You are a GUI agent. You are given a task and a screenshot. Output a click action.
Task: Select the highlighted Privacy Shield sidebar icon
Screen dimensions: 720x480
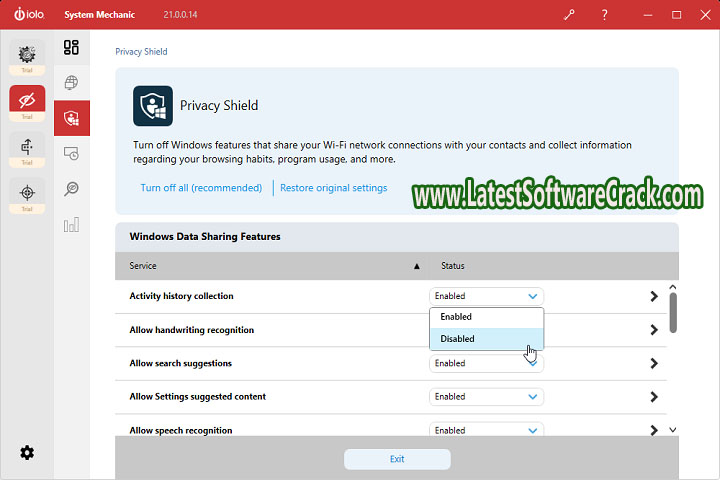[x=72, y=118]
